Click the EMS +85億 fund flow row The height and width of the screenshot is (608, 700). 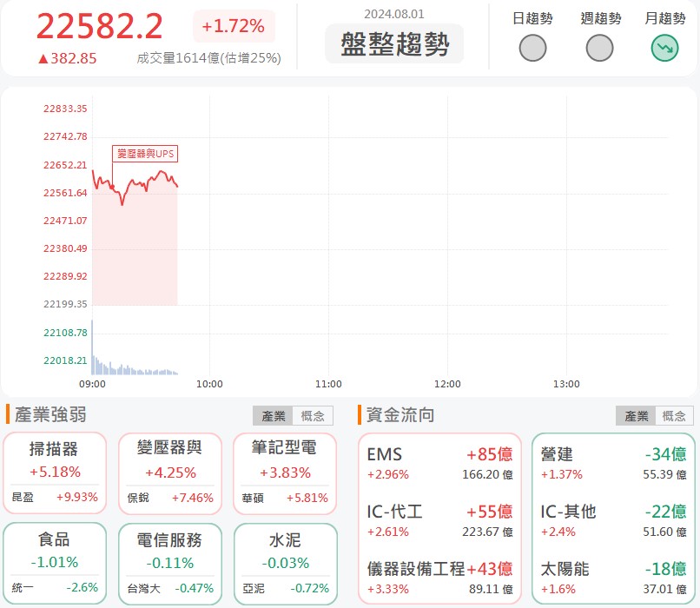[x=439, y=463]
